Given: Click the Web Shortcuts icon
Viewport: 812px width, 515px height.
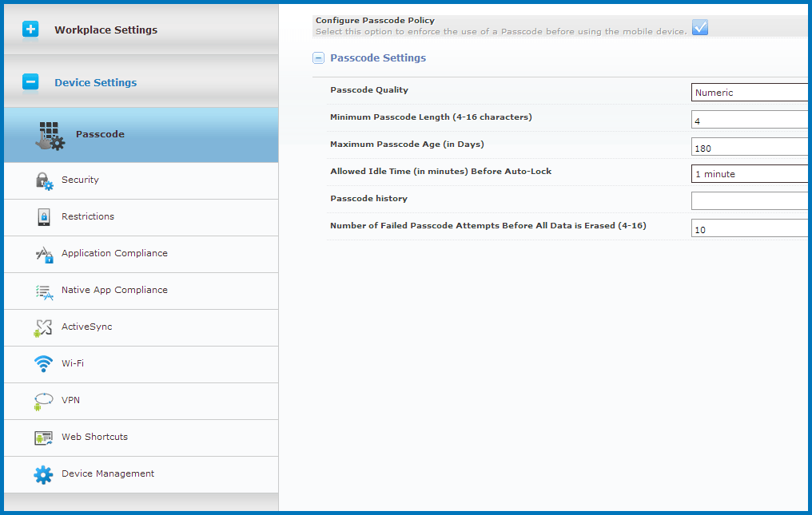Looking at the screenshot, I should click(43, 438).
